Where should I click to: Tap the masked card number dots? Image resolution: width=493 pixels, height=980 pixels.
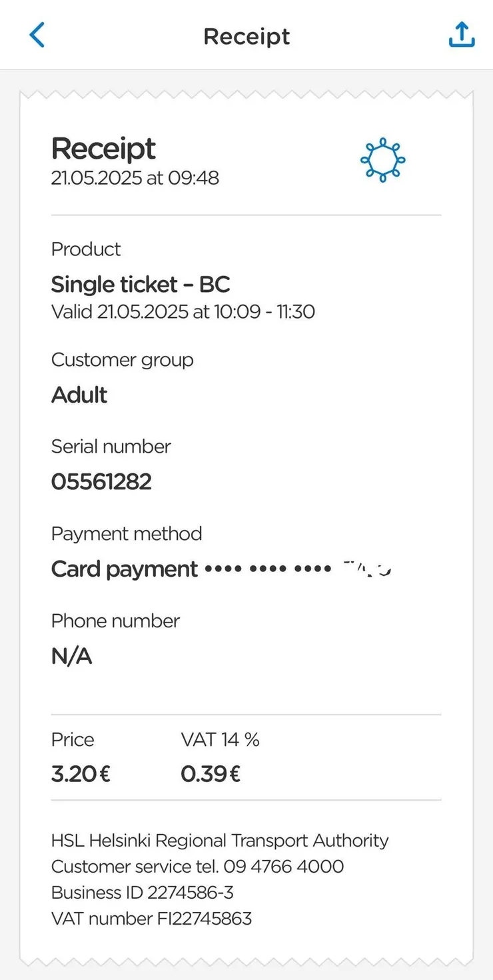pyautogui.click(x=268, y=569)
